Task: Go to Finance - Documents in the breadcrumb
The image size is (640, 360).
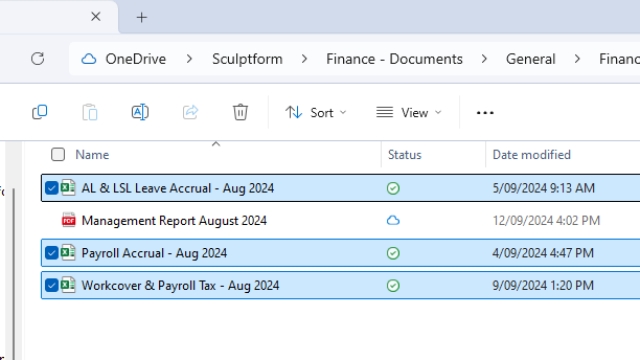Action: (394, 59)
